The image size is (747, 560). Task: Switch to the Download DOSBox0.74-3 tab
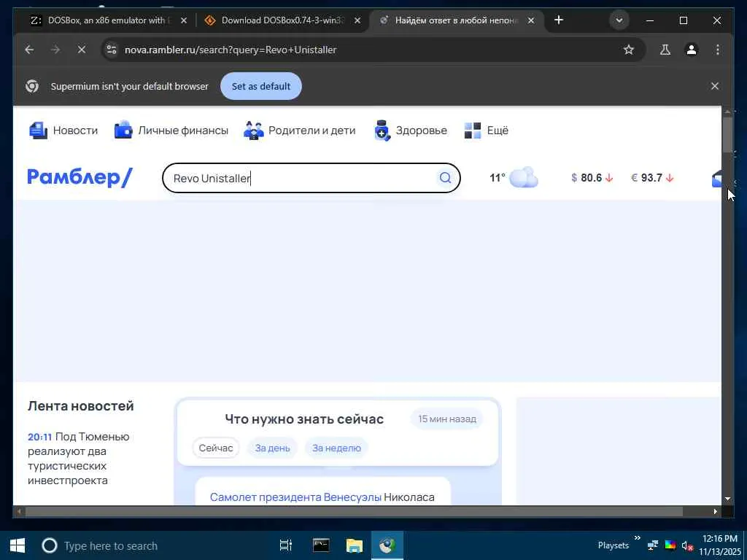pos(281,20)
